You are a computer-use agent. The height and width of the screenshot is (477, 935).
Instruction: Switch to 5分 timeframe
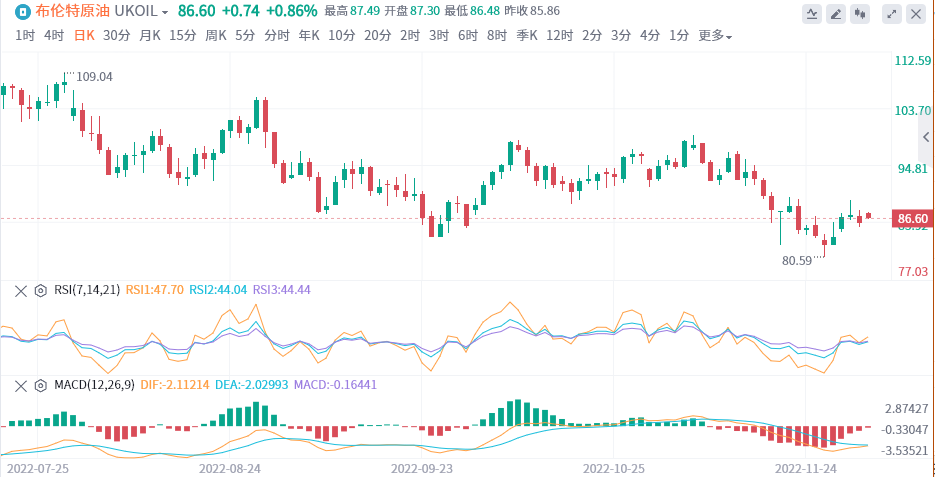tap(245, 36)
